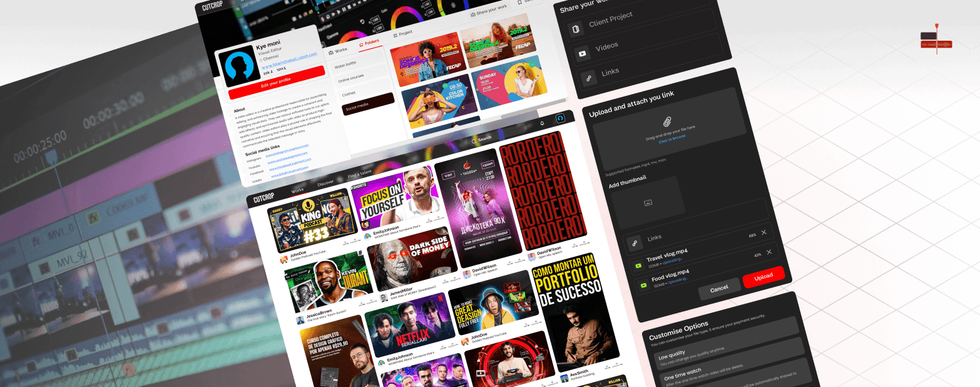This screenshot has height=387, width=980.
Task: Click the image placeholder icon under Add thumbnail
Action: pos(648,202)
